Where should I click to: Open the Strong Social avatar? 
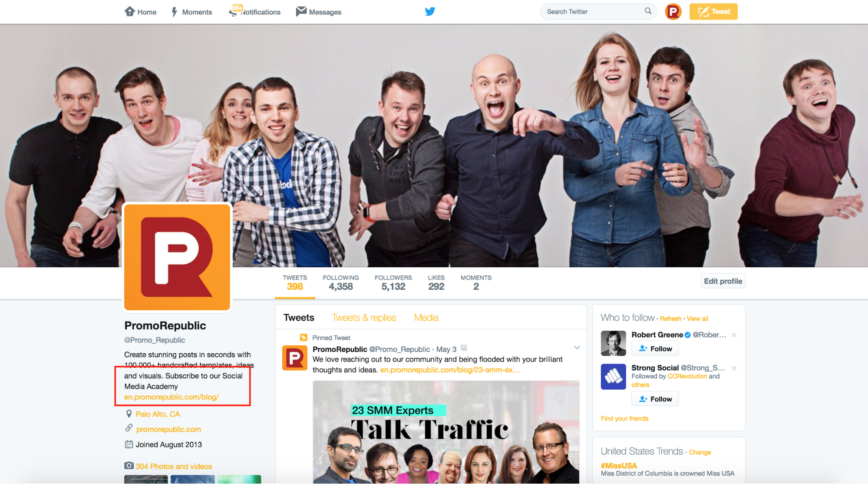pos(613,376)
